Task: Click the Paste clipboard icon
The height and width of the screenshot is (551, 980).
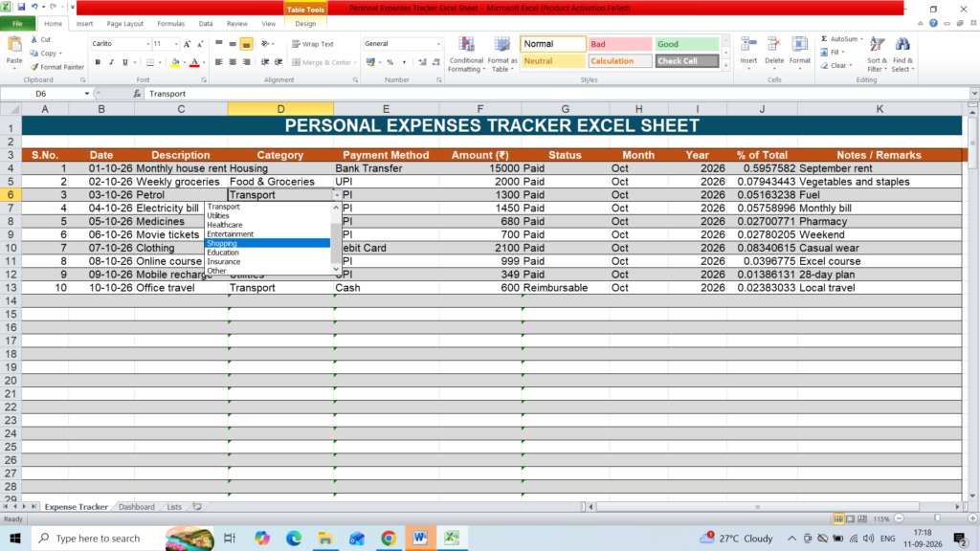Action: [x=13, y=45]
